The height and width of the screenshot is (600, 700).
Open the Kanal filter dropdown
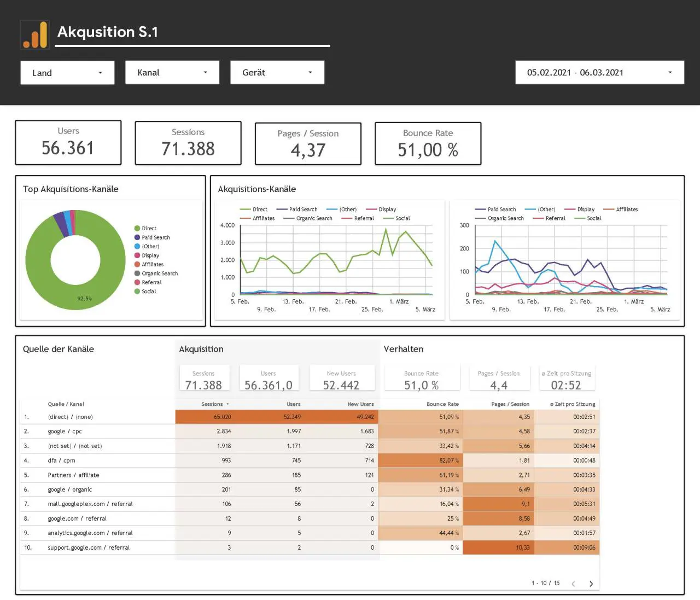172,72
